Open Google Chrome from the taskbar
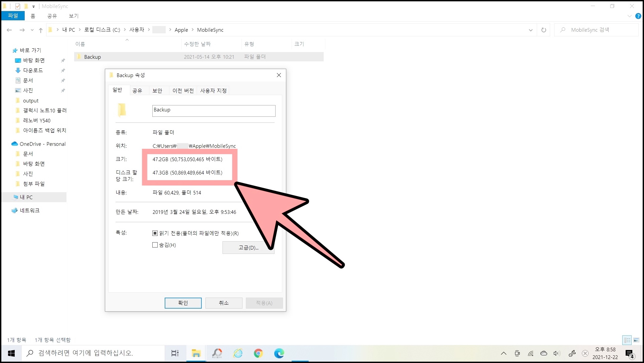Viewport: 644px width, 363px height. (258, 353)
